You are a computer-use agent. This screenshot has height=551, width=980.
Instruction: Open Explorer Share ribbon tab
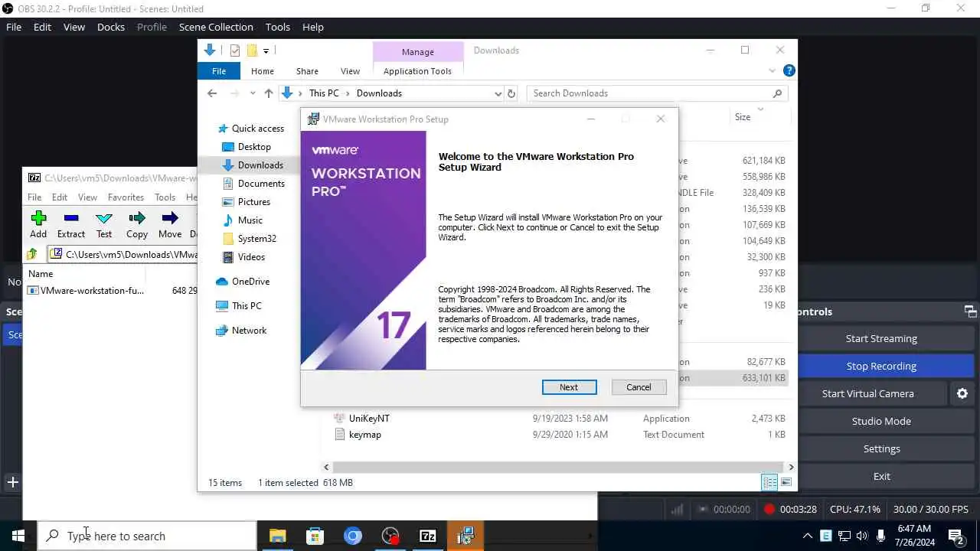[x=307, y=71]
